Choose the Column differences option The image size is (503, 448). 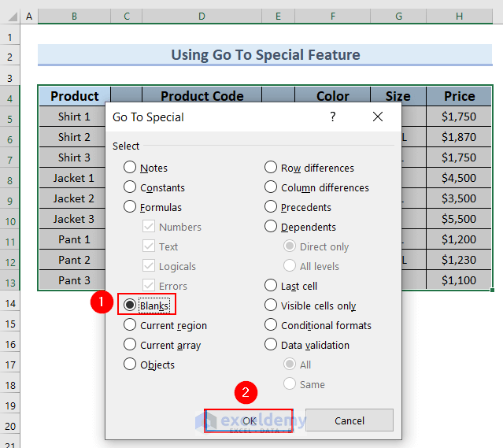point(317,187)
